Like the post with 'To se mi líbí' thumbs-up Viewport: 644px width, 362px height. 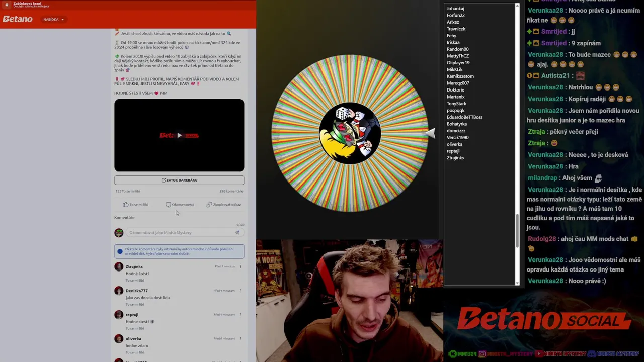point(135,205)
